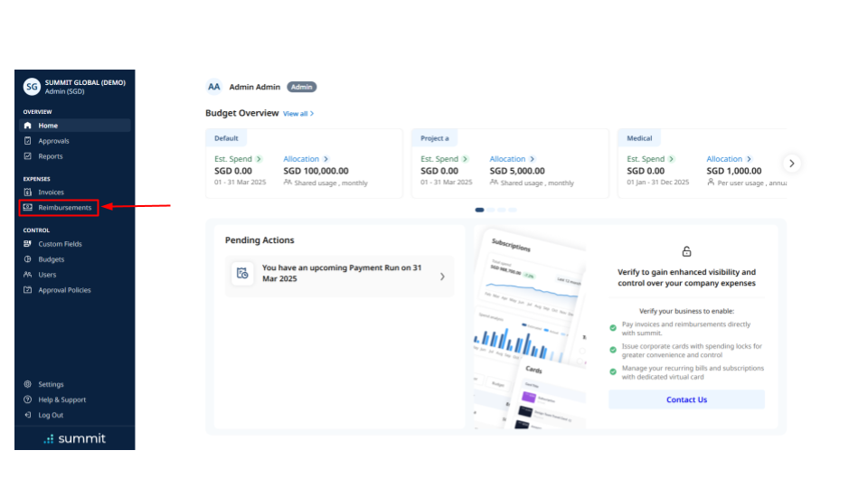Click 01 Jan - 31 Dec 2025 date text

(657, 182)
